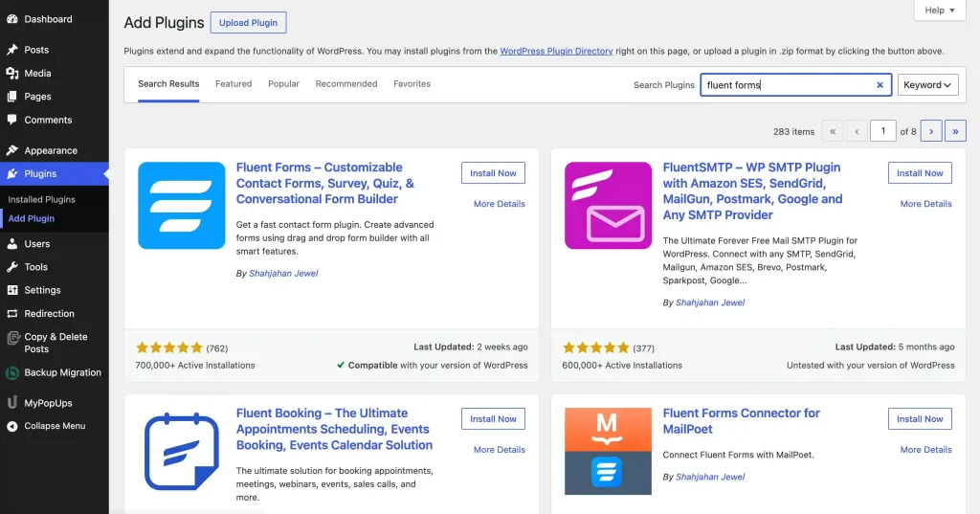Viewport: 980px width, 514px height.
Task: Click the Collapse Menu arrow icon
Action: (x=11, y=427)
